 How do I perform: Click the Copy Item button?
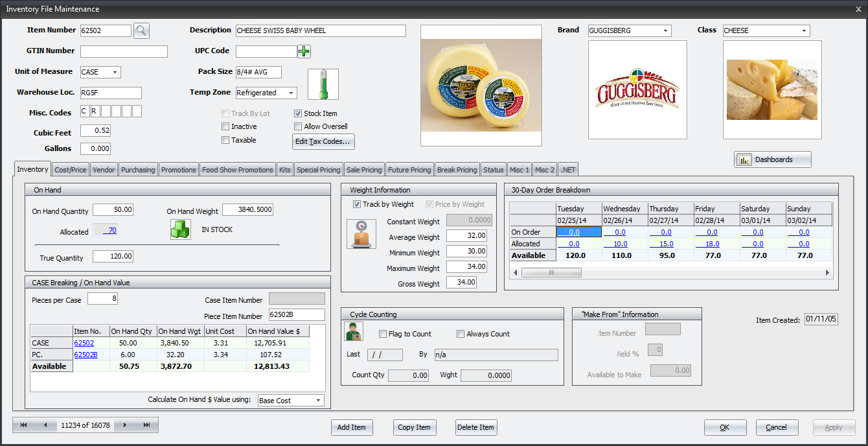click(414, 427)
